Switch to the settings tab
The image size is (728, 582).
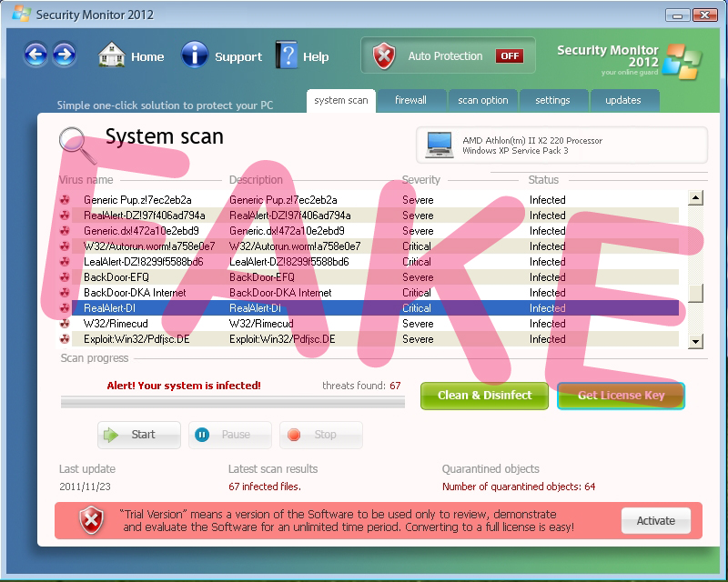pos(552,101)
